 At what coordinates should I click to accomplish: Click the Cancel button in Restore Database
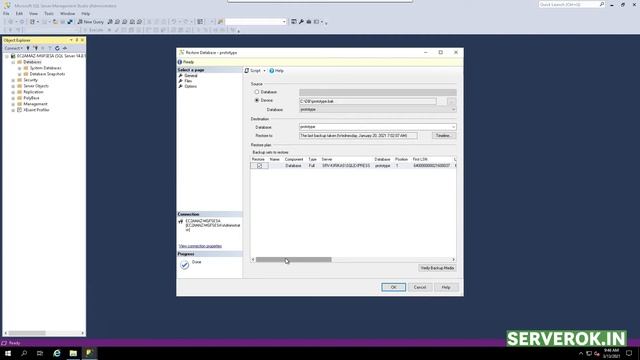pos(420,287)
